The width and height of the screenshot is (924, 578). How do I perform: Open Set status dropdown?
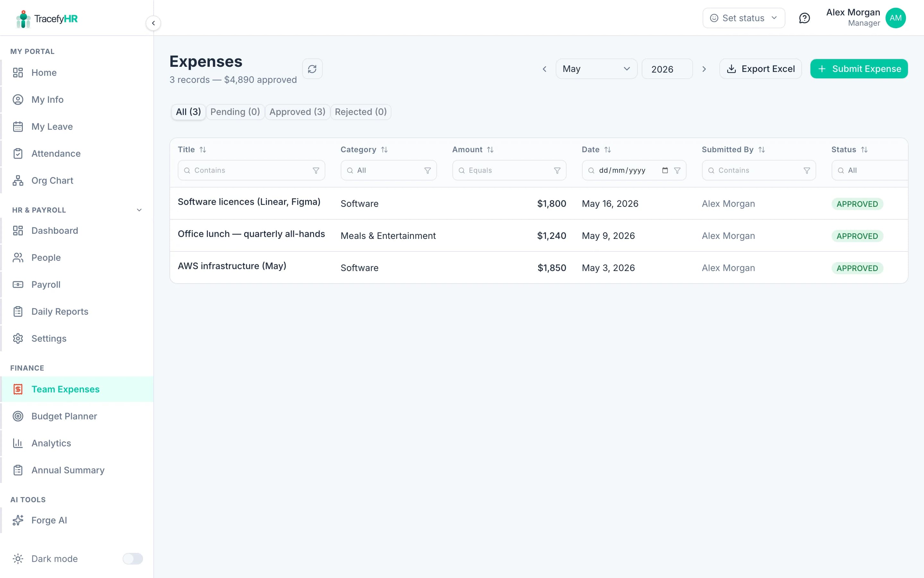(743, 18)
